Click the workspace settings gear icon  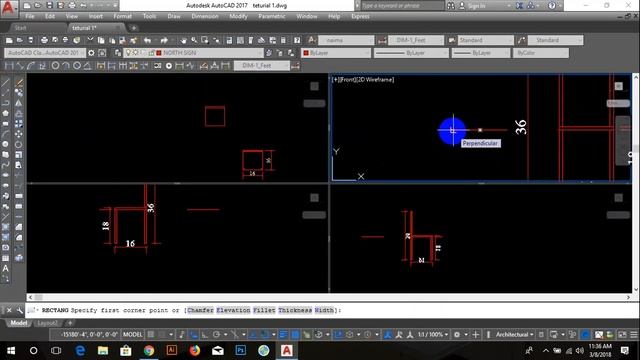coord(91,53)
